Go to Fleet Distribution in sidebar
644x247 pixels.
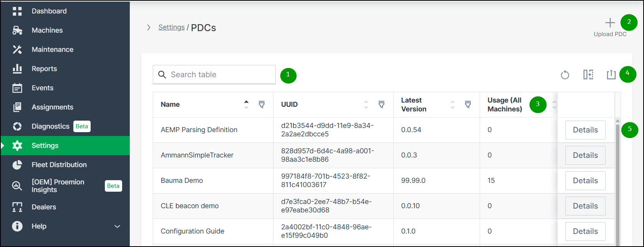(x=59, y=165)
